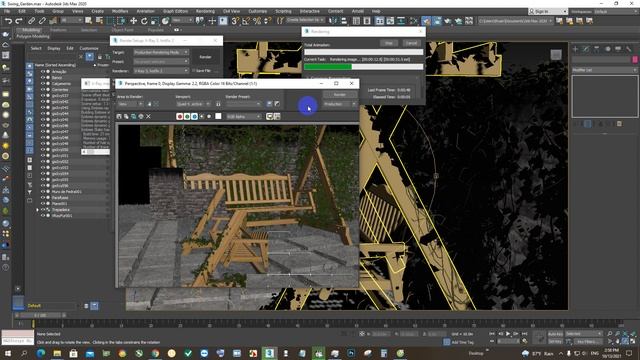The width and height of the screenshot is (640, 360).
Task: Select the Unlink Selection tool icon
Action: [42, 21]
